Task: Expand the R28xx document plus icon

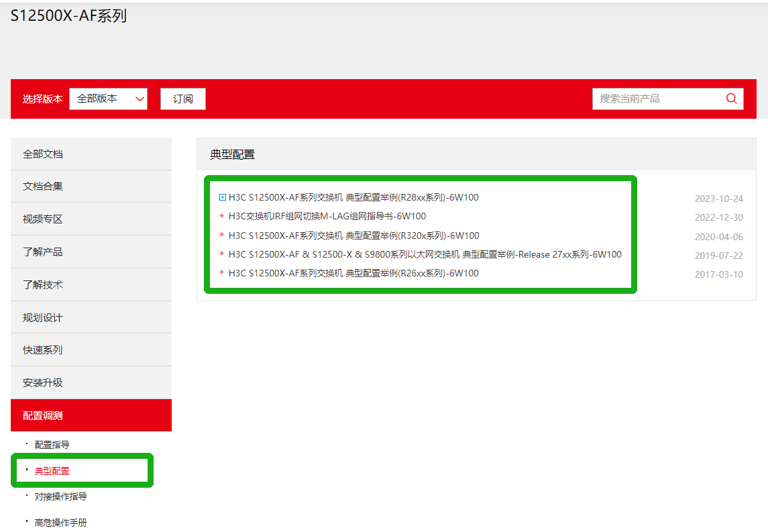Action: pyautogui.click(x=223, y=197)
